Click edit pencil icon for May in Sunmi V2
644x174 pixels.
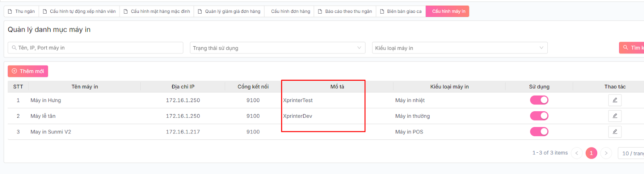(615, 131)
